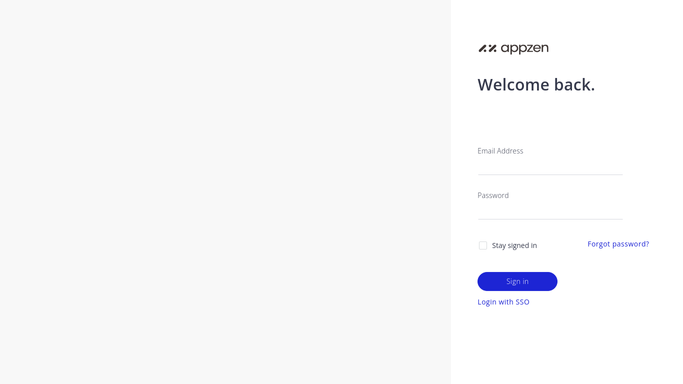The height and width of the screenshot is (384, 683).
Task: Enable staying signed in via the checkbox
Action: point(483,246)
